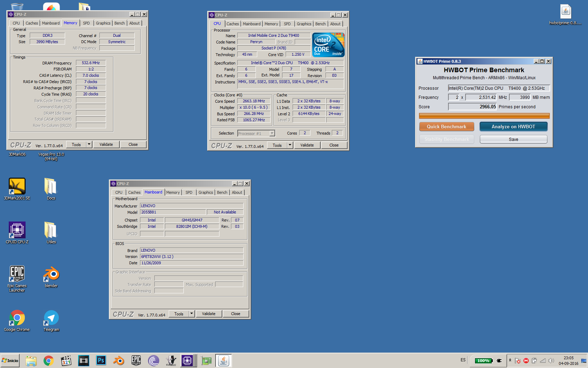Viewport: 588px width, 368px height.
Task: Open the Processor #1 selection dropdown
Action: point(256,134)
